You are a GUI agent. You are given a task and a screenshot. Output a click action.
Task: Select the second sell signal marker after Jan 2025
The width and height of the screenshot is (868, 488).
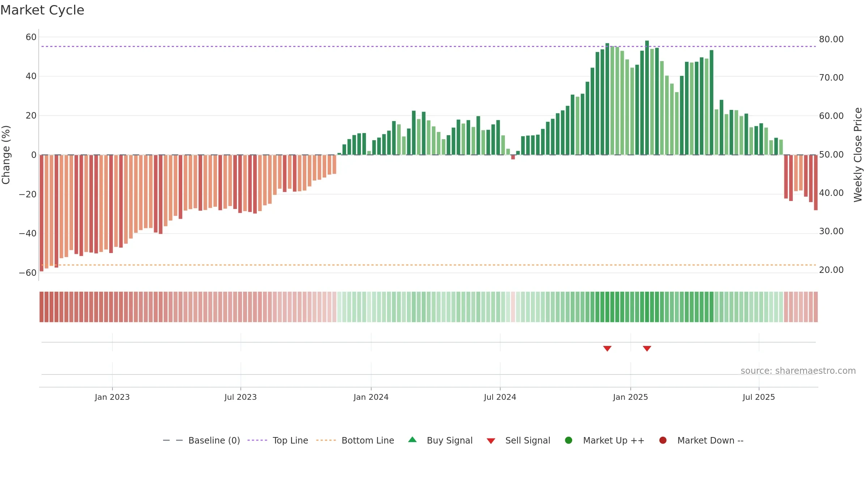(x=647, y=348)
